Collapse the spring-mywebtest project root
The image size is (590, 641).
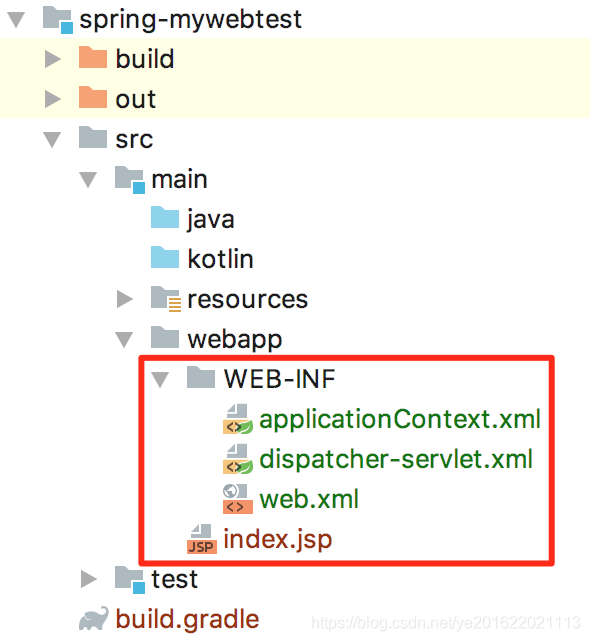[x=16, y=20]
